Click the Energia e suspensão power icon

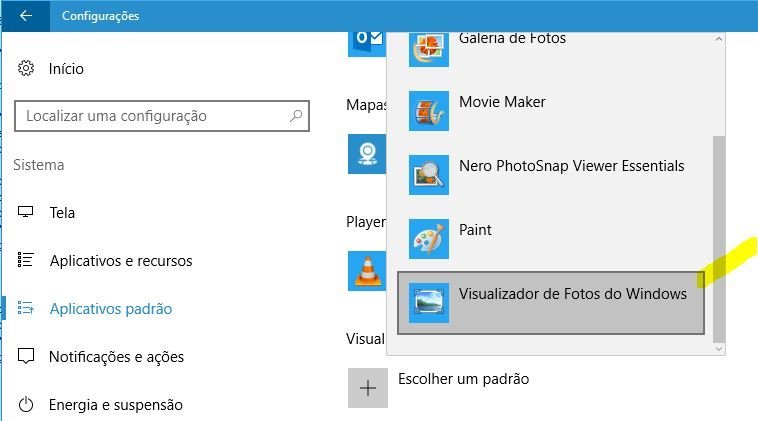26,404
